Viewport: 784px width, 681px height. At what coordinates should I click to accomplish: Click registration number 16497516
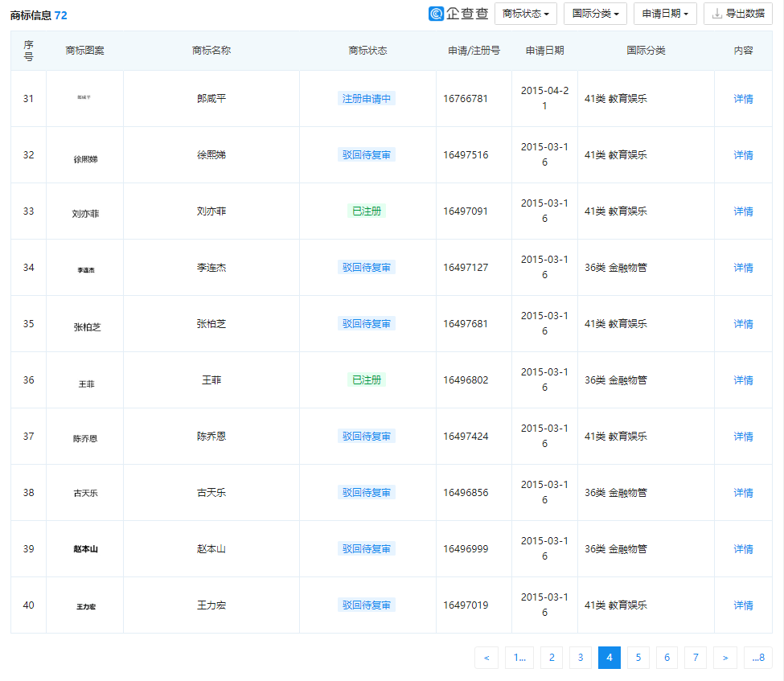(466, 155)
